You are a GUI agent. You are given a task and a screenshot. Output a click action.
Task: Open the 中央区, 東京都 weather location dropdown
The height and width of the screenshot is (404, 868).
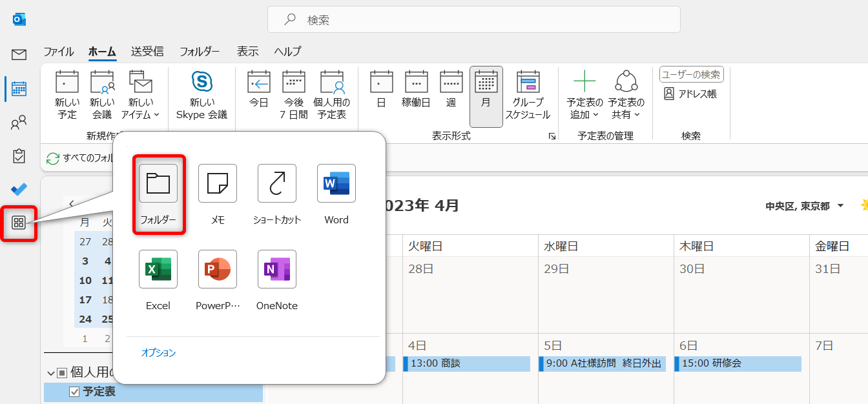840,206
